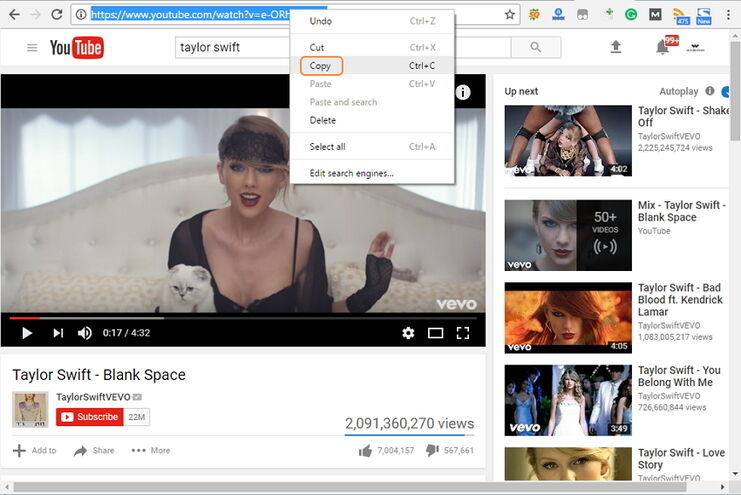Bookmark page with the star icon
The height and width of the screenshot is (495, 741).
click(x=510, y=15)
